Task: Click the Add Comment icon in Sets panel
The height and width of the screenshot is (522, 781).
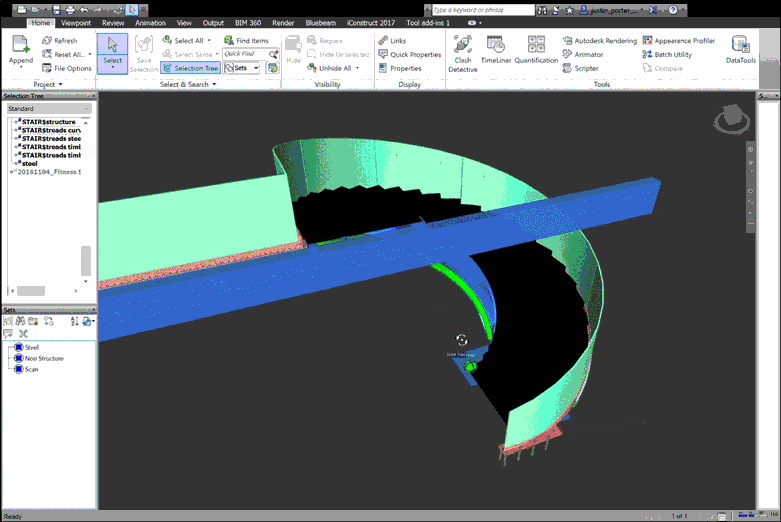Action: tap(8, 334)
